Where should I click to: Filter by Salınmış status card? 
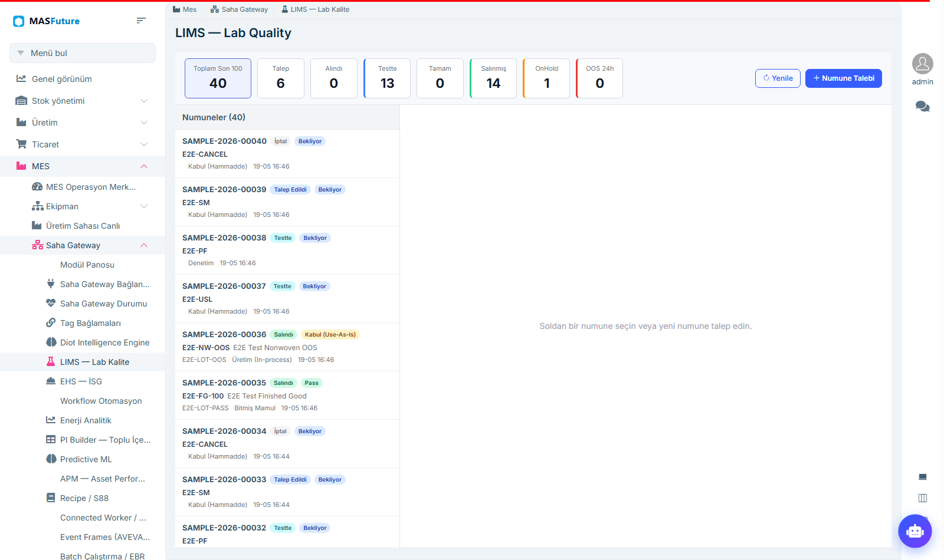point(493,78)
